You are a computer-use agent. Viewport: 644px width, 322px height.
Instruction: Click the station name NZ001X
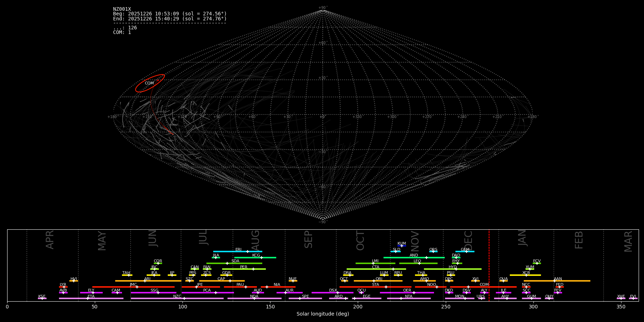[x=122, y=9]
